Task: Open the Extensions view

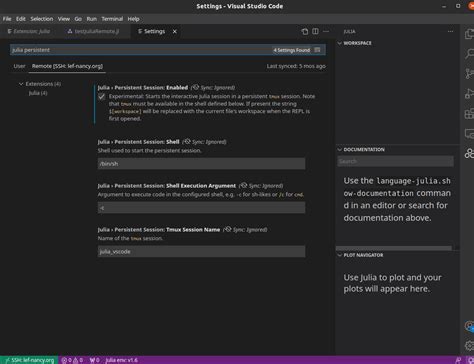Action: click(x=469, y=114)
